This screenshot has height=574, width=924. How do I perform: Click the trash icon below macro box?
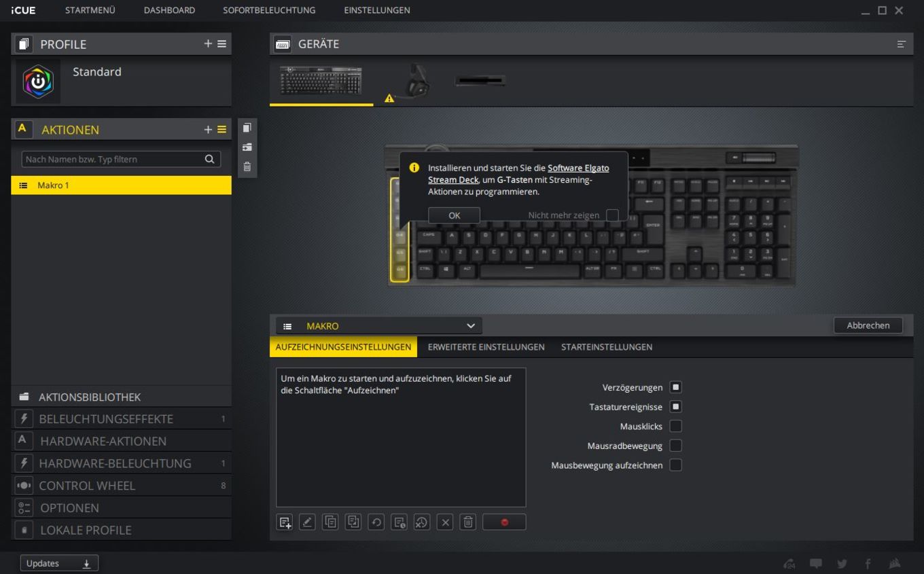point(468,522)
